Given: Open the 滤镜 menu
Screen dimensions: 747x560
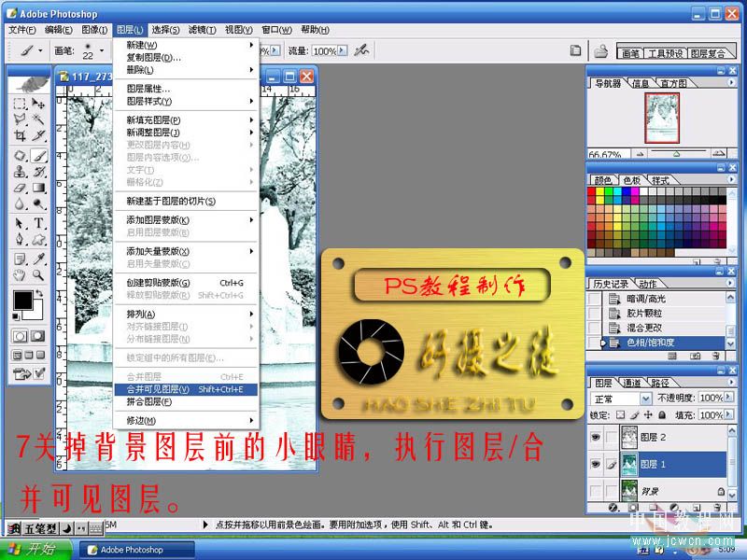Looking at the screenshot, I should 202,30.
